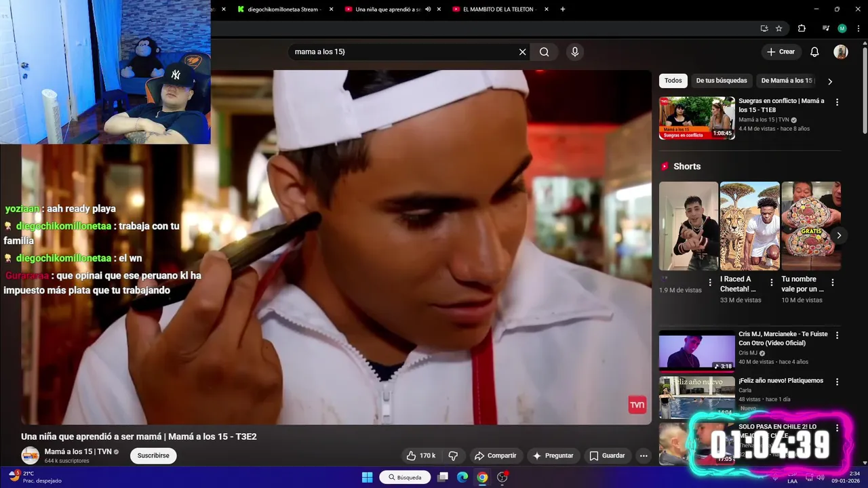Open the OBS icon on the taskbar
The image size is (868, 488).
point(502,477)
